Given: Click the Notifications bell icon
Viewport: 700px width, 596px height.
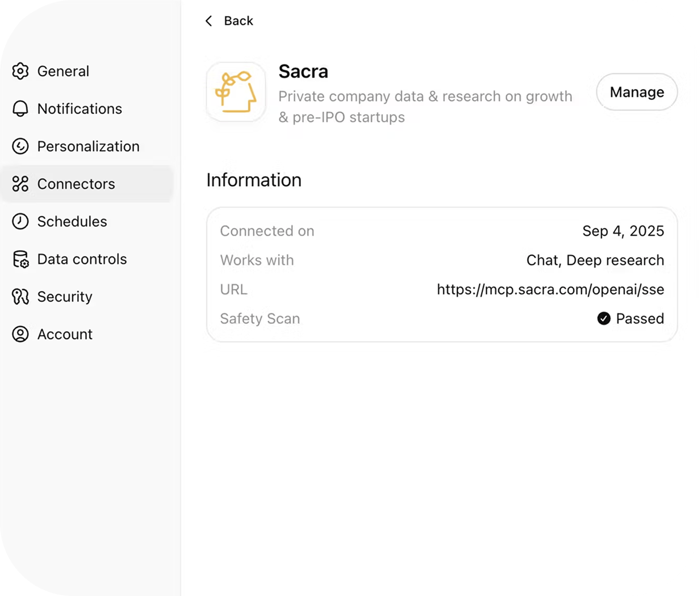Looking at the screenshot, I should pos(20,109).
